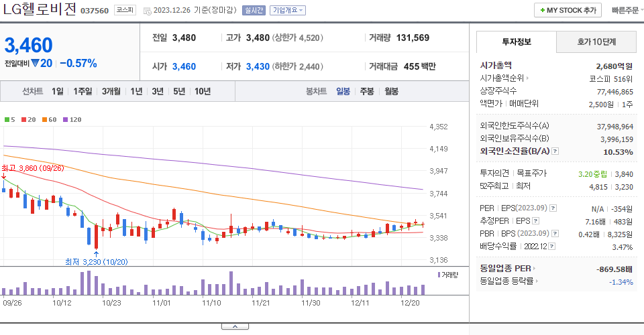Open the 빠른주문 menu
This screenshot has width=644, height=335.
(x=627, y=10)
